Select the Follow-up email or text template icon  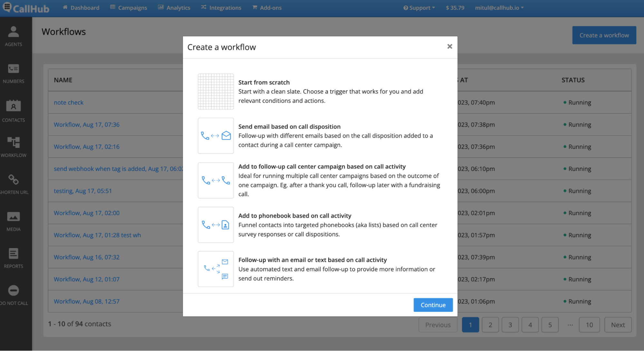coord(216,269)
